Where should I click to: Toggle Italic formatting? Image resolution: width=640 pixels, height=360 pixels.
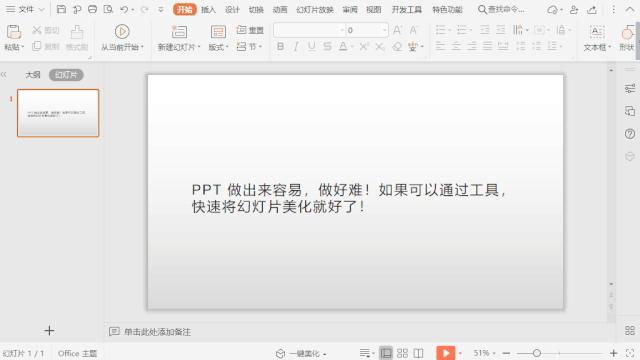(x=296, y=47)
